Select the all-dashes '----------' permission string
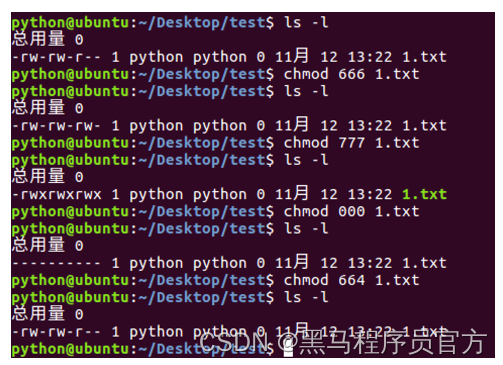Screen dimensions: 503x365 [56, 263]
